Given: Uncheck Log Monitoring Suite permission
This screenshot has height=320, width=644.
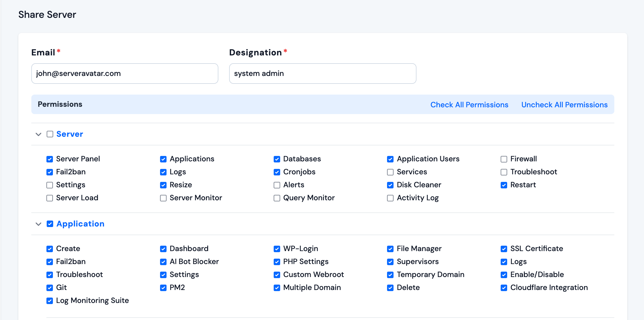Looking at the screenshot, I should [x=50, y=301].
